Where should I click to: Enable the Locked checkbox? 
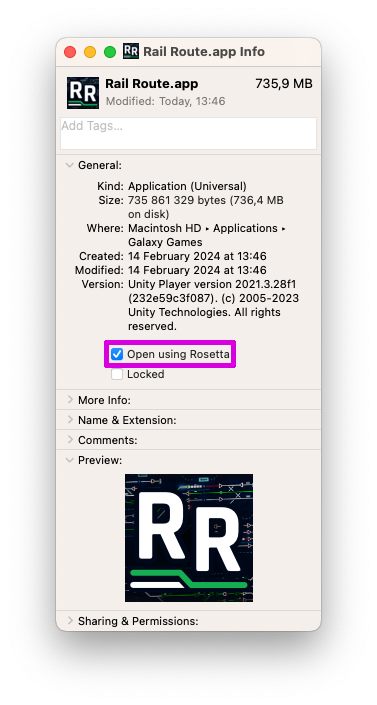tap(117, 374)
